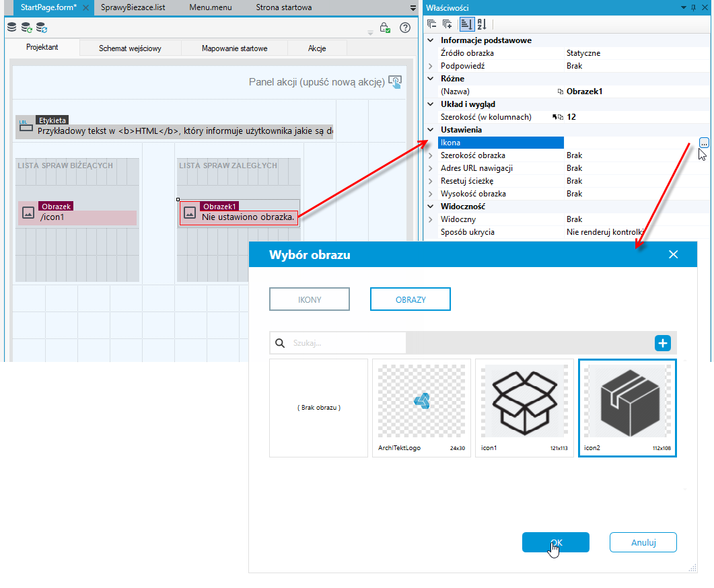Select the Obrazek1 image control icon
The width and height of the screenshot is (714, 588).
coord(190,213)
